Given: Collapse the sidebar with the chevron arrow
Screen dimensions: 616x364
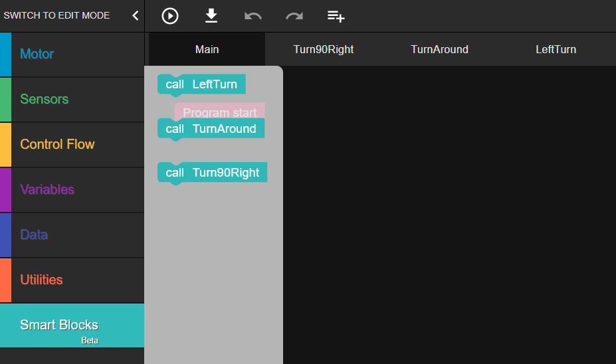Looking at the screenshot, I should (x=135, y=15).
